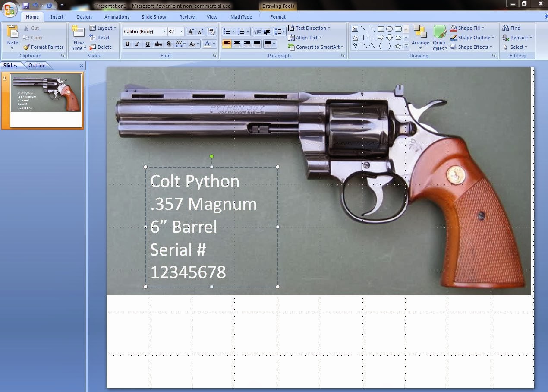This screenshot has width=548, height=392.
Task: Insert a New Slide
Action: pos(79,38)
